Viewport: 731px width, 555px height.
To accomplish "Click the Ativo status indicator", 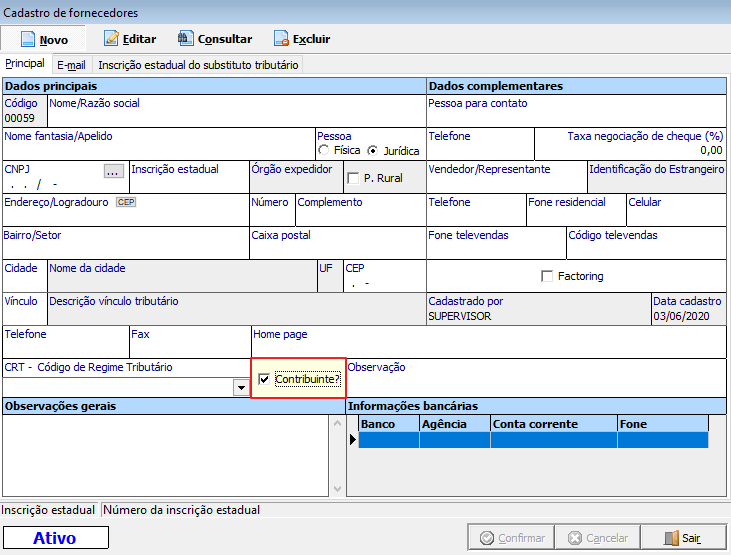I will 55,538.
